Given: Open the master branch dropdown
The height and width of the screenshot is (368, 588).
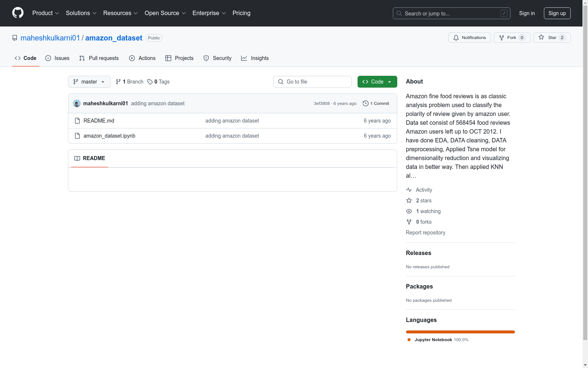Looking at the screenshot, I should click(x=89, y=82).
